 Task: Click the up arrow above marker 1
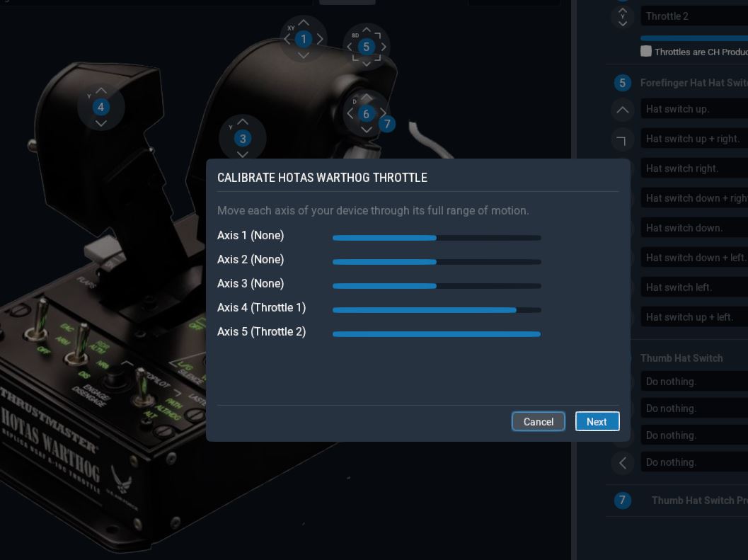pyautogui.click(x=304, y=23)
